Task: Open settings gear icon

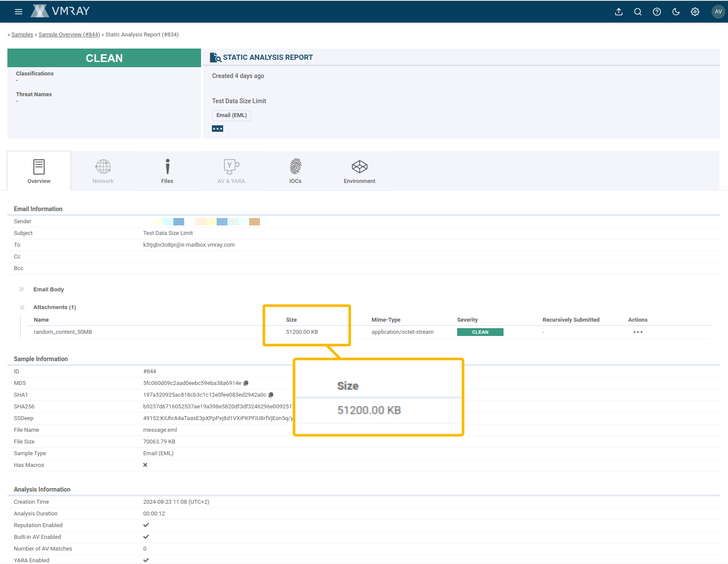Action: click(695, 12)
